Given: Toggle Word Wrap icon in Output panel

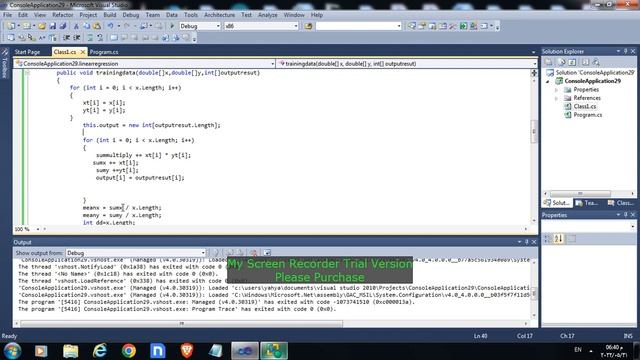Looking at the screenshot, I should 267,253.
